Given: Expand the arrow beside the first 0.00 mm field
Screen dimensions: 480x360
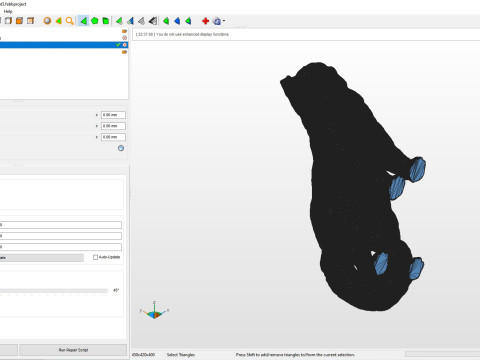Looking at the screenshot, I should coord(97,115).
